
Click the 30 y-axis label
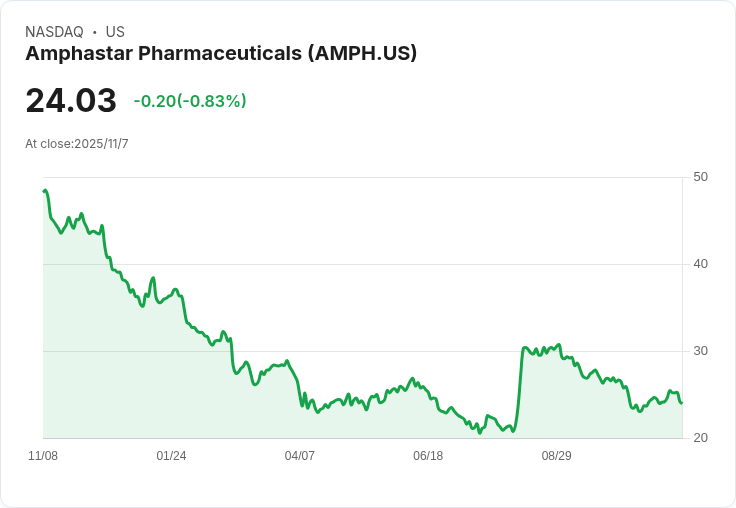pos(700,351)
